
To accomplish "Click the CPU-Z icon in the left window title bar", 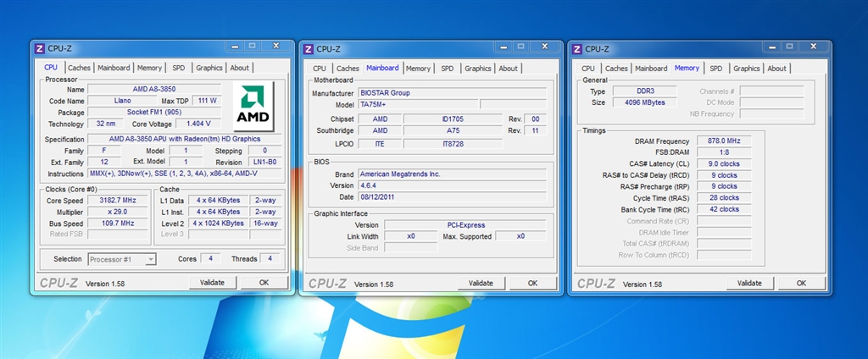I will click(x=40, y=48).
